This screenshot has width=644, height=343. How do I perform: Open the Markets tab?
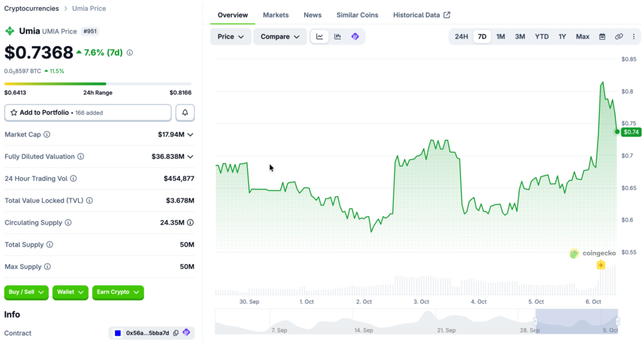pos(275,15)
